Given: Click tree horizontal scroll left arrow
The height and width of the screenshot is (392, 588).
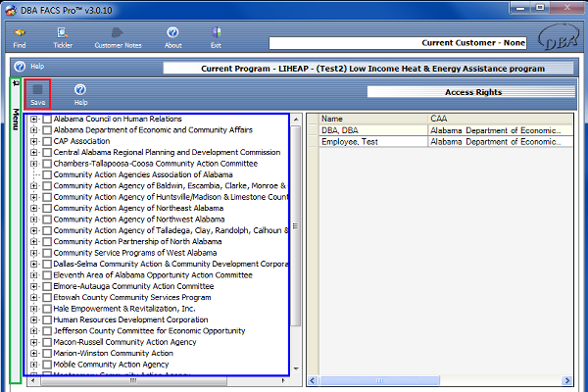Looking at the screenshot, I should (33, 380).
